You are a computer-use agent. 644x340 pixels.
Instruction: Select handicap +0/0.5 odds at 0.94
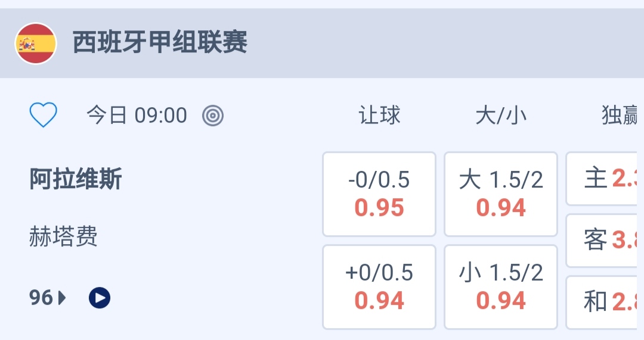[x=379, y=287]
